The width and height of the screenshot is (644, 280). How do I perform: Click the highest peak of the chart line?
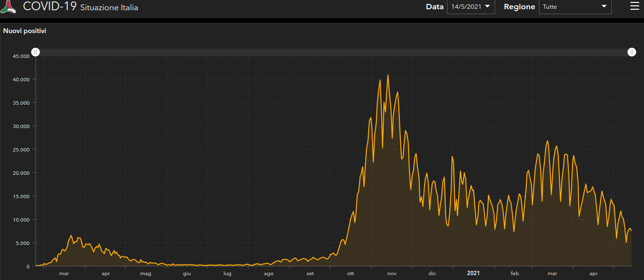(388, 75)
